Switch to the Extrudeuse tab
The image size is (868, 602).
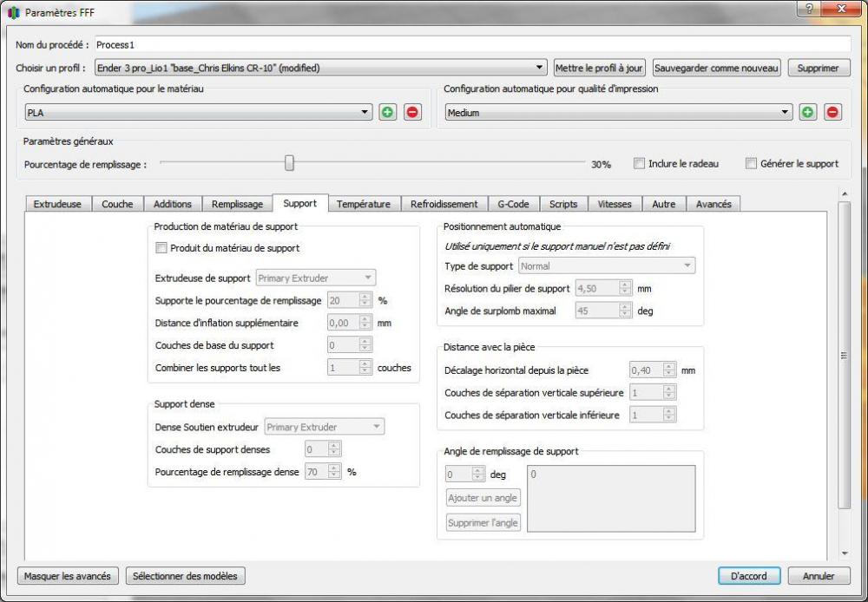tap(57, 204)
